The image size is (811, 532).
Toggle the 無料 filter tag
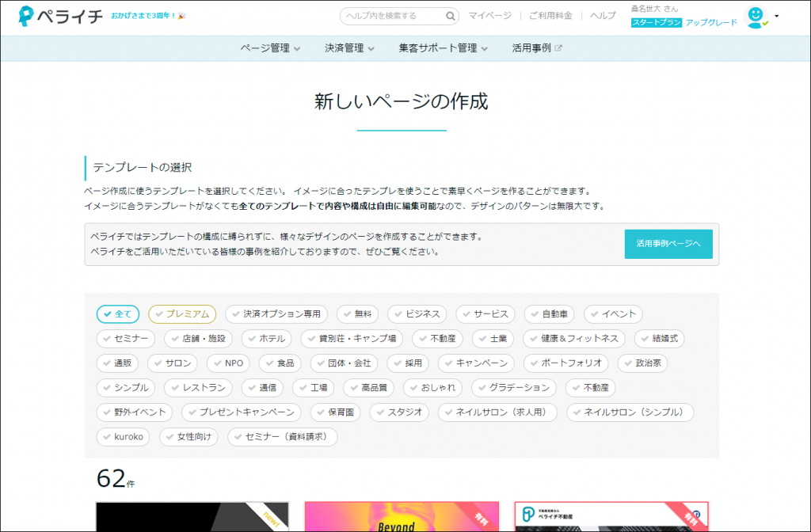coord(357,313)
